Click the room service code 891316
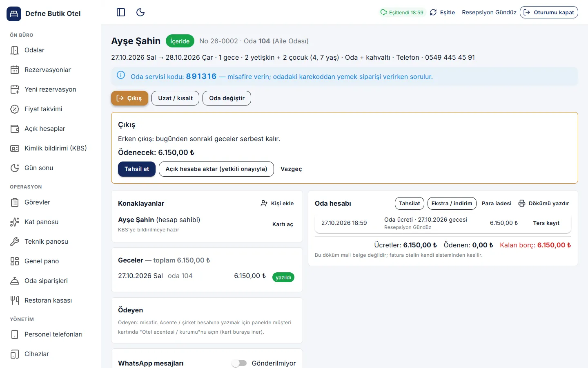Viewport: 588px width, 368px height. tap(201, 76)
